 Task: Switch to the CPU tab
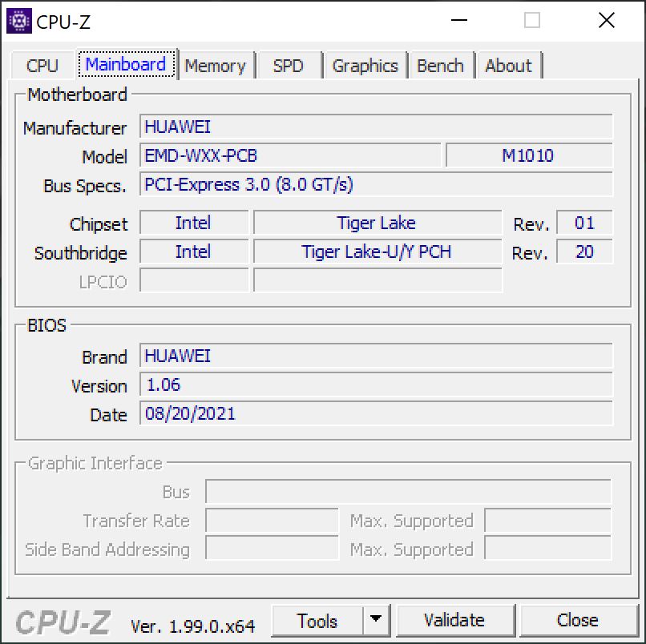tap(42, 66)
